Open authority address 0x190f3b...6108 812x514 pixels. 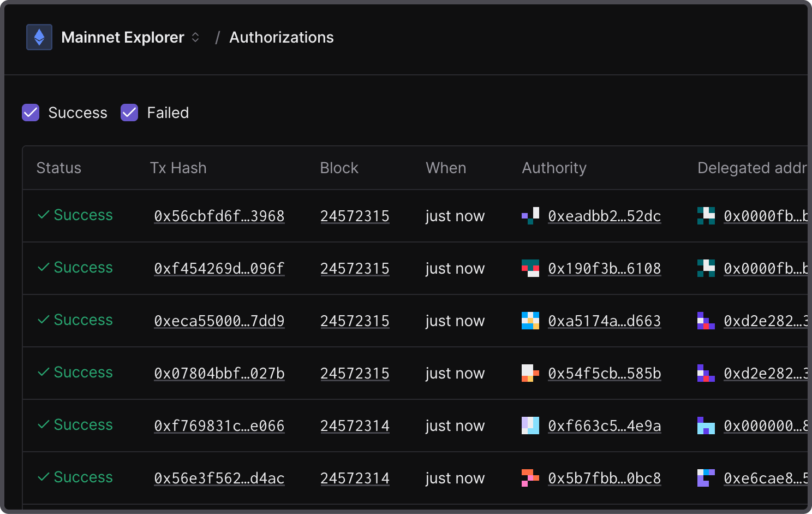pyautogui.click(x=604, y=269)
